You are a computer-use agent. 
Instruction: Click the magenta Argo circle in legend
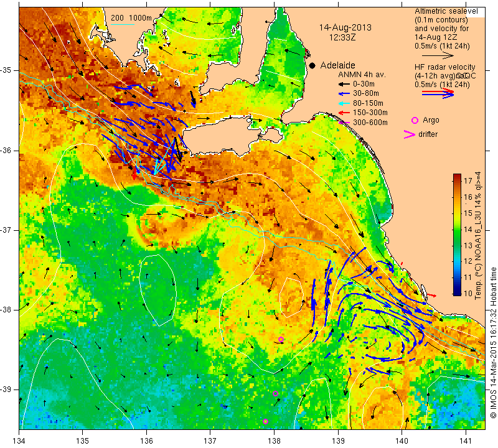point(415,120)
